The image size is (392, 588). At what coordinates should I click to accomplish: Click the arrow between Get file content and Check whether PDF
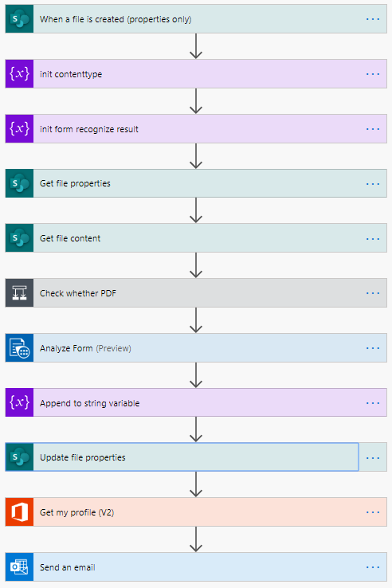pos(196,265)
